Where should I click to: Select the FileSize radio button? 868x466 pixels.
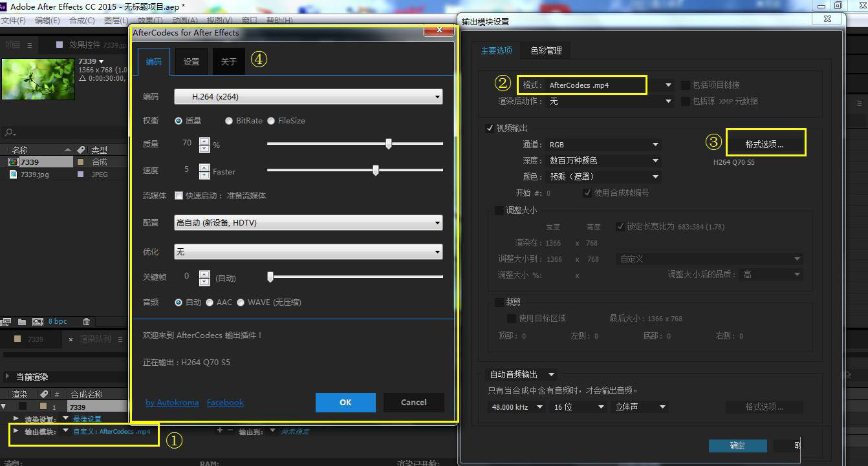271,121
